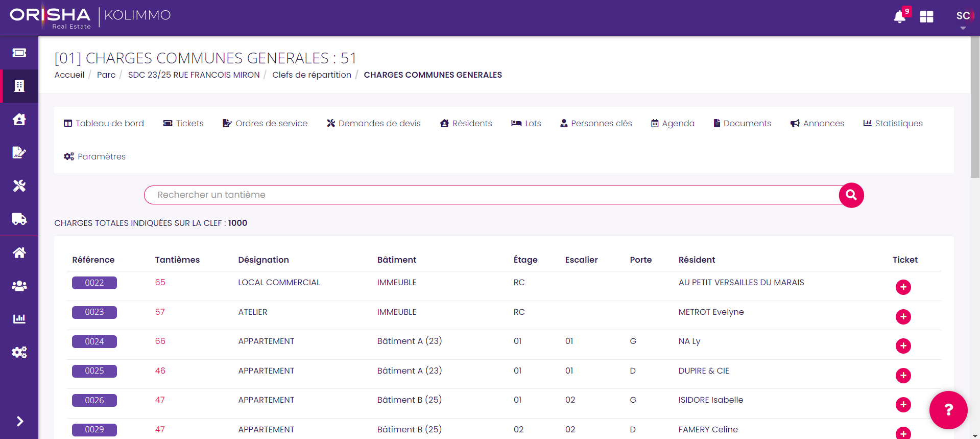Open the Demandes de devis tab
Viewport: 980px width, 439px height.
[374, 123]
